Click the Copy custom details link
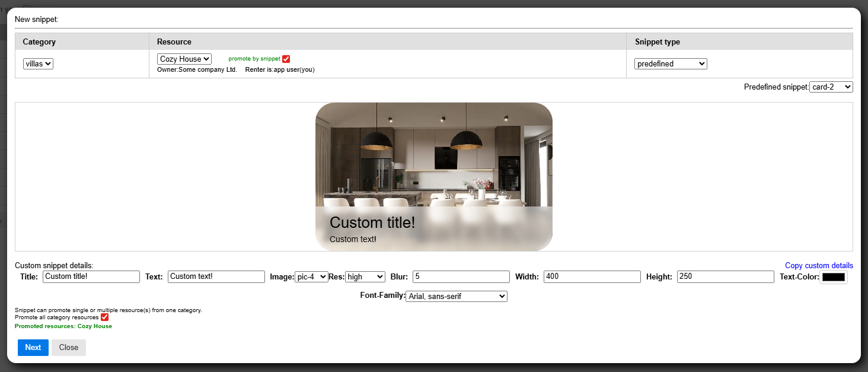This screenshot has width=868, height=372. click(x=819, y=266)
